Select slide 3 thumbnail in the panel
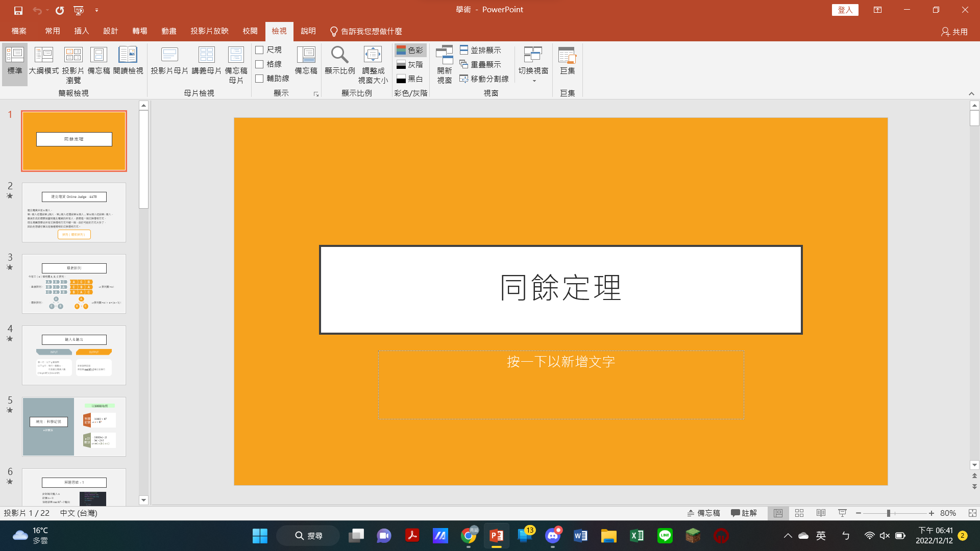Viewport: 980px width, 551px height. tap(74, 284)
